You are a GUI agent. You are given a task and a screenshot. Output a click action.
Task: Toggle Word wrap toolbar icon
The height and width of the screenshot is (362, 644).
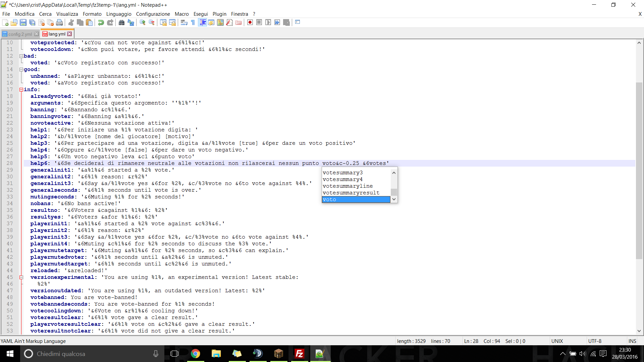[184, 22]
